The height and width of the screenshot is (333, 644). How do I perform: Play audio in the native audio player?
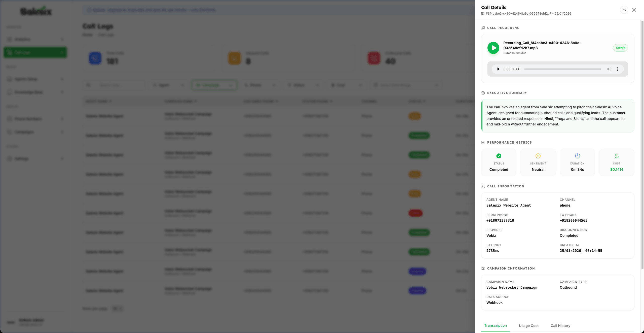coord(498,69)
